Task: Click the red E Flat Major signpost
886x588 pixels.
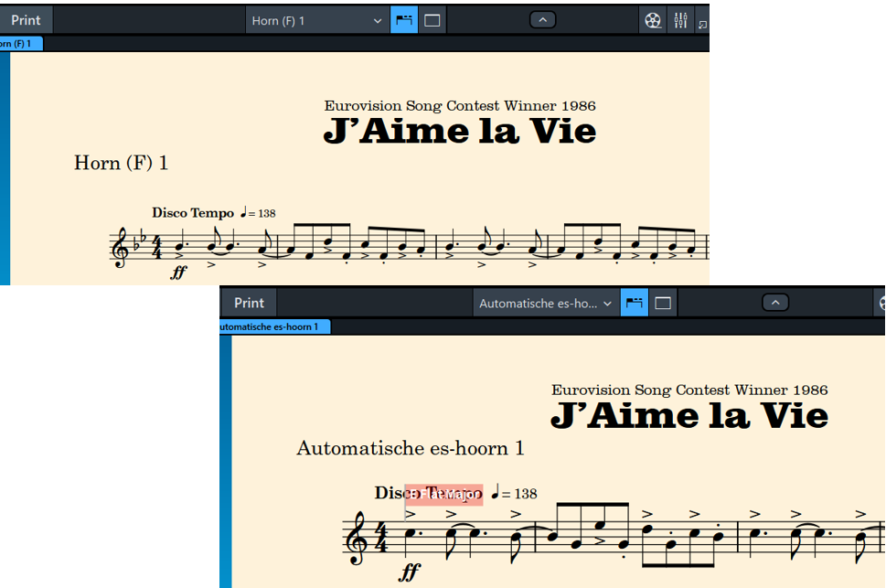Action: 444,495
